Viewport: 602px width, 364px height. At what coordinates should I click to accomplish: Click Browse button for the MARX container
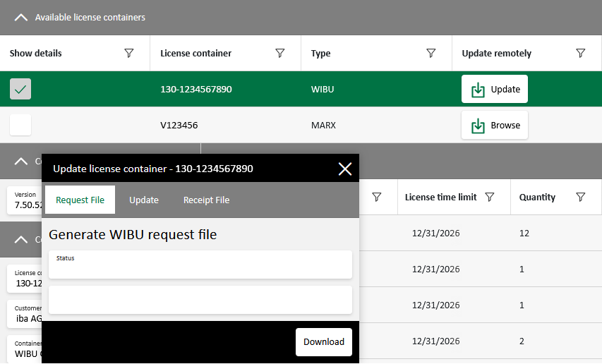click(495, 126)
